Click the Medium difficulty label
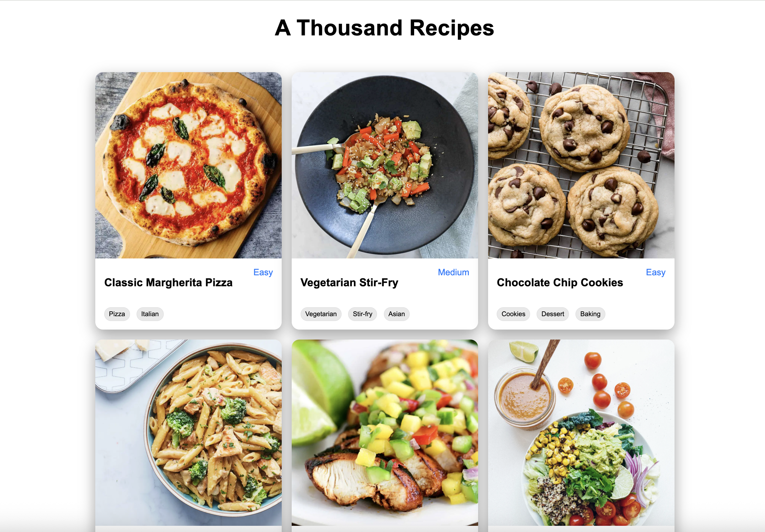Image resolution: width=765 pixels, height=532 pixels. (x=453, y=272)
